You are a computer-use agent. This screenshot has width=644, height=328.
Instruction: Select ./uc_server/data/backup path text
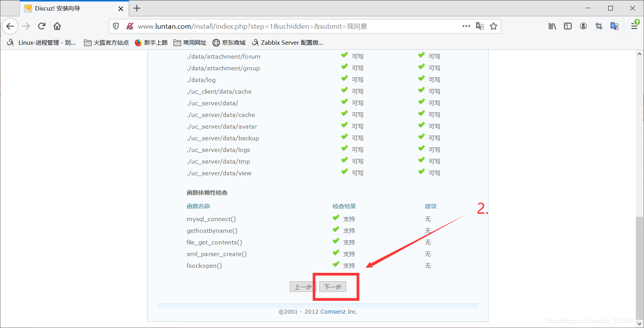click(x=223, y=138)
